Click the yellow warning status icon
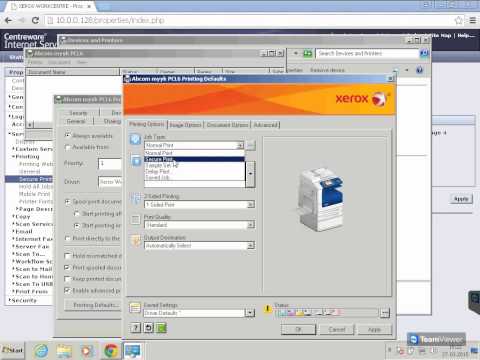The width and height of the screenshot is (480, 360). (x=267, y=309)
